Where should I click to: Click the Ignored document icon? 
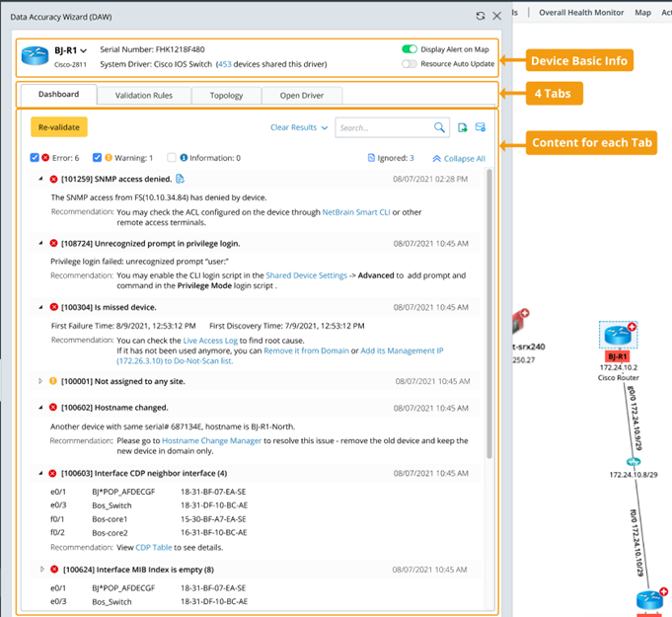click(371, 158)
